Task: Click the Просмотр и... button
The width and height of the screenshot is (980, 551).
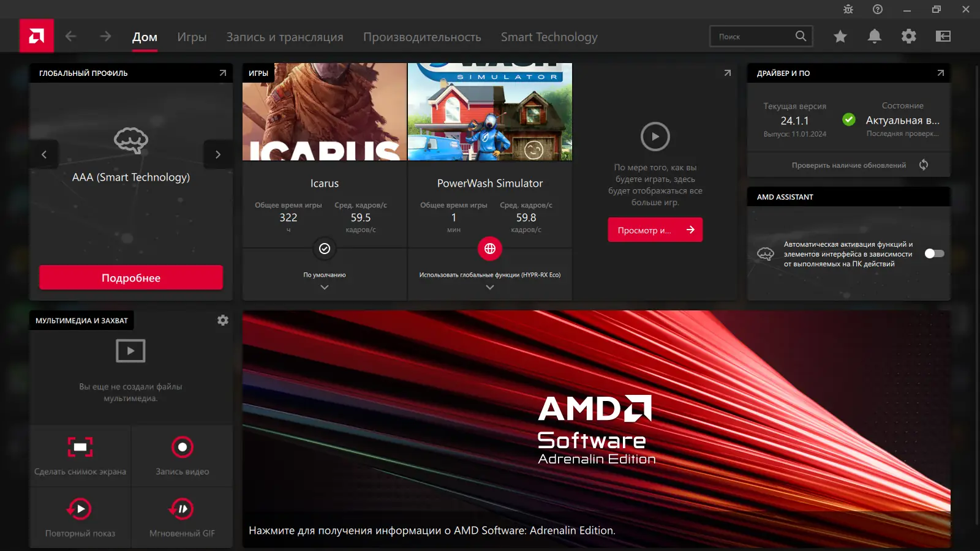Action: pos(655,230)
